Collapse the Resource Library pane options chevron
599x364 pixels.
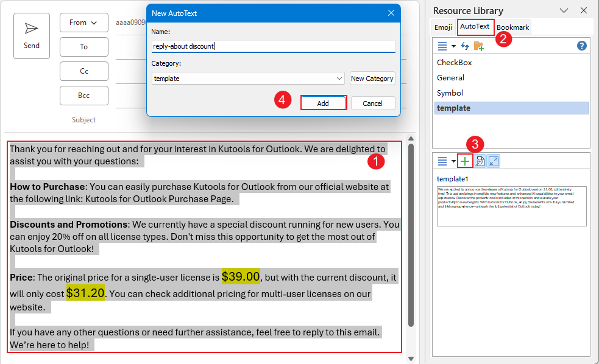point(564,11)
